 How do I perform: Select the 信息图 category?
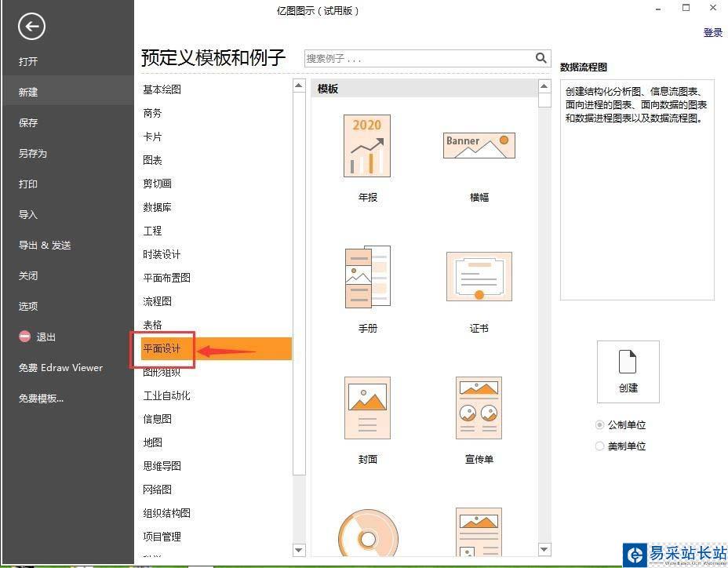click(157, 419)
